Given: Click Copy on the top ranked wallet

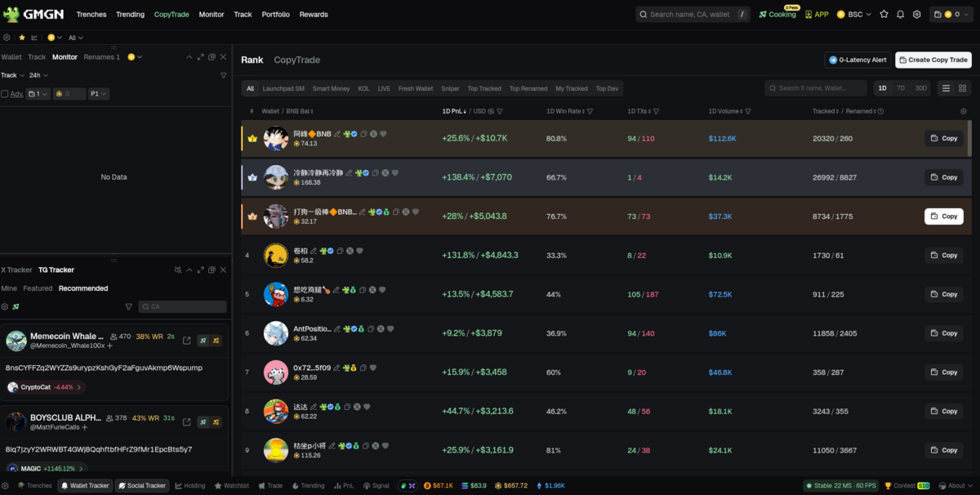Looking at the screenshot, I should click(x=943, y=138).
